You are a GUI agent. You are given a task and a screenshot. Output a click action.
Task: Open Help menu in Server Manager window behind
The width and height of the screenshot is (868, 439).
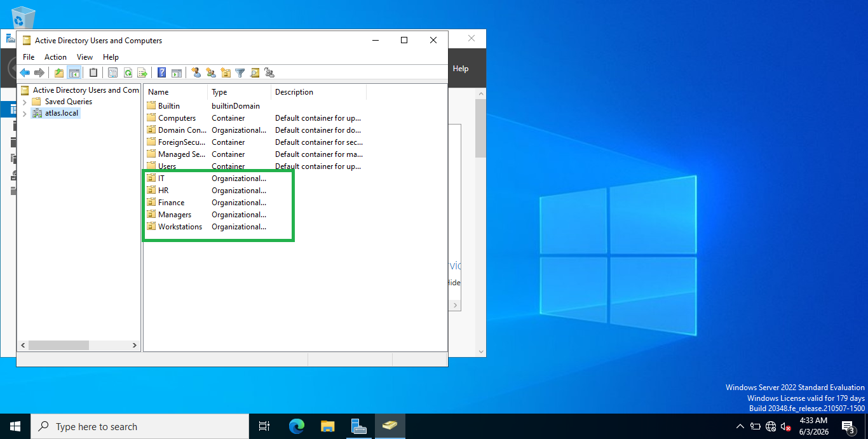tap(461, 69)
